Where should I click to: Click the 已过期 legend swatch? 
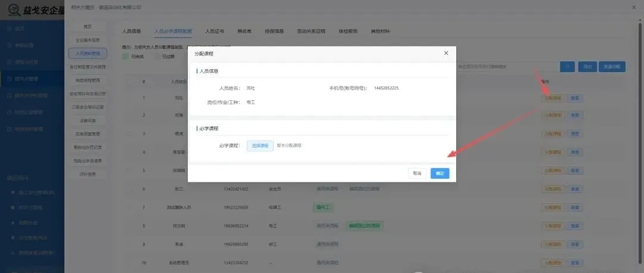click(157, 57)
